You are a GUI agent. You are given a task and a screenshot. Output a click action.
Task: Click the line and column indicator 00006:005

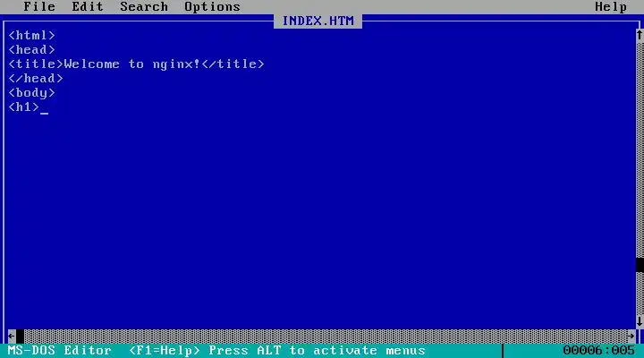pos(598,351)
